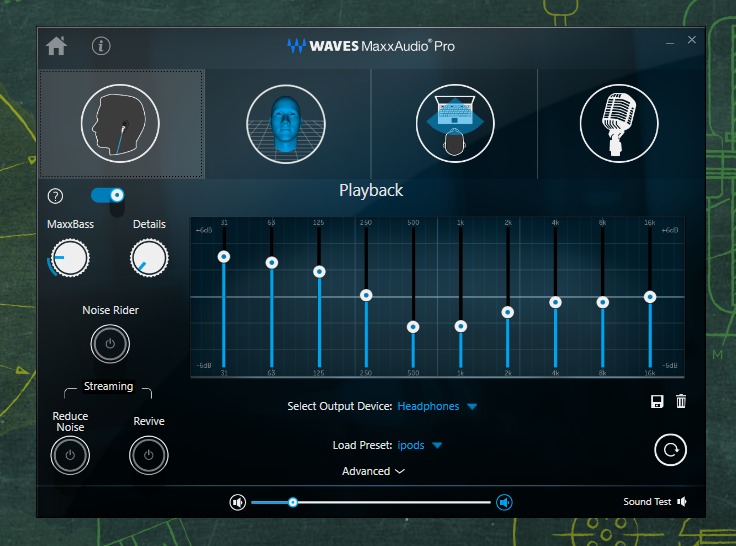Enable the Revive power button
The width and height of the screenshot is (736, 546).
click(x=149, y=455)
